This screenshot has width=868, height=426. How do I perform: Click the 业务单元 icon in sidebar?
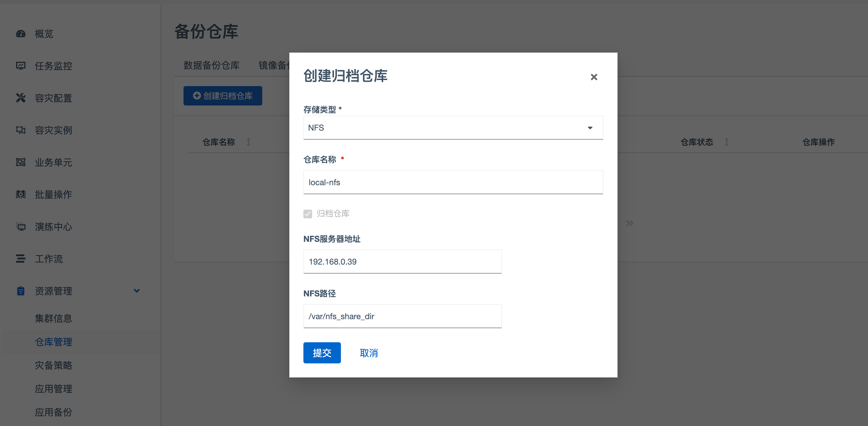pyautogui.click(x=20, y=162)
